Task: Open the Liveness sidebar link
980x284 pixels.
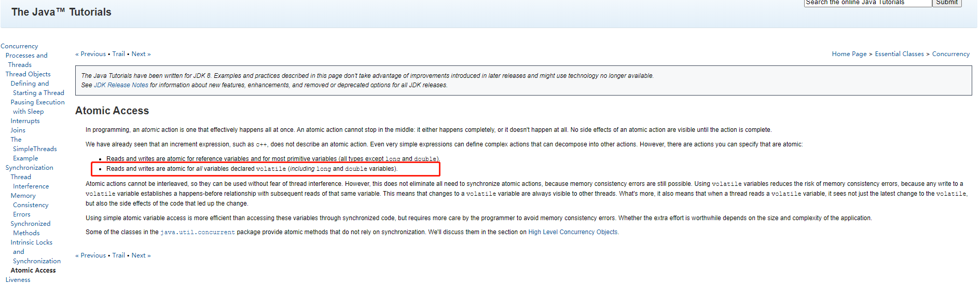Action: 18,280
